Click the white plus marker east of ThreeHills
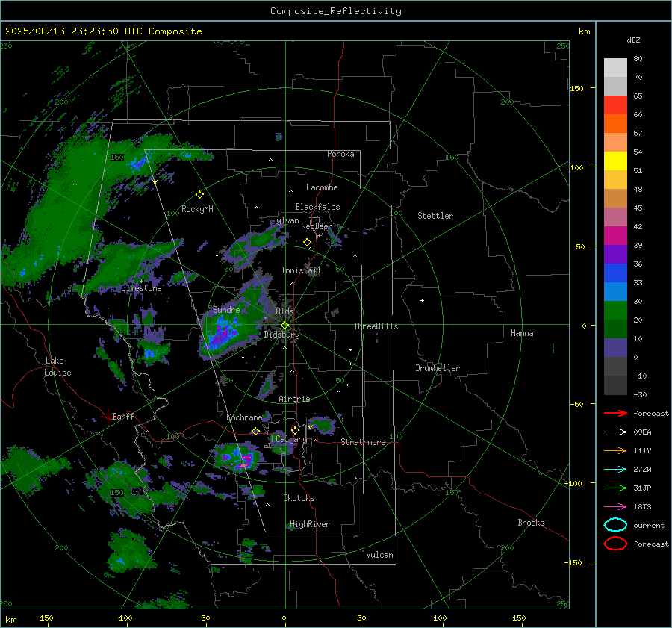 click(422, 300)
